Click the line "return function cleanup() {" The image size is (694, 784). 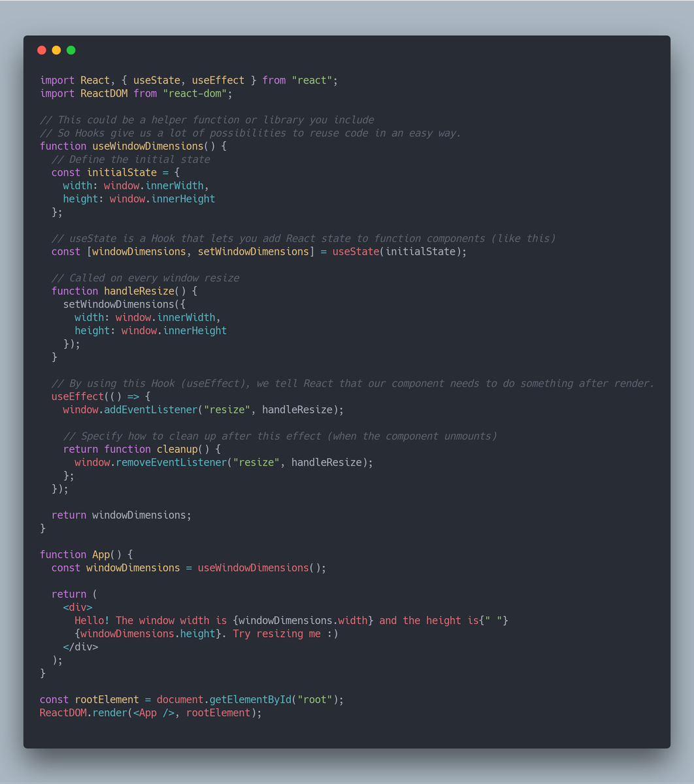142,449
